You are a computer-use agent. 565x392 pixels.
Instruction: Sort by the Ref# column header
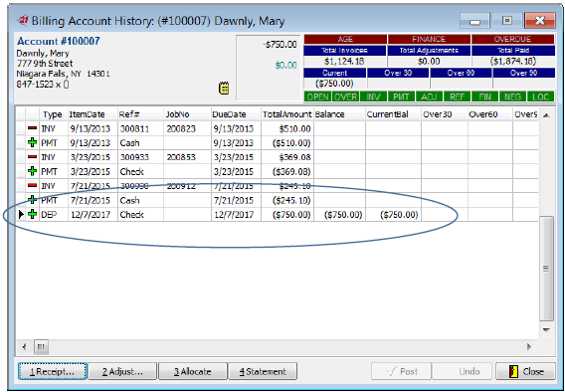coord(140,114)
